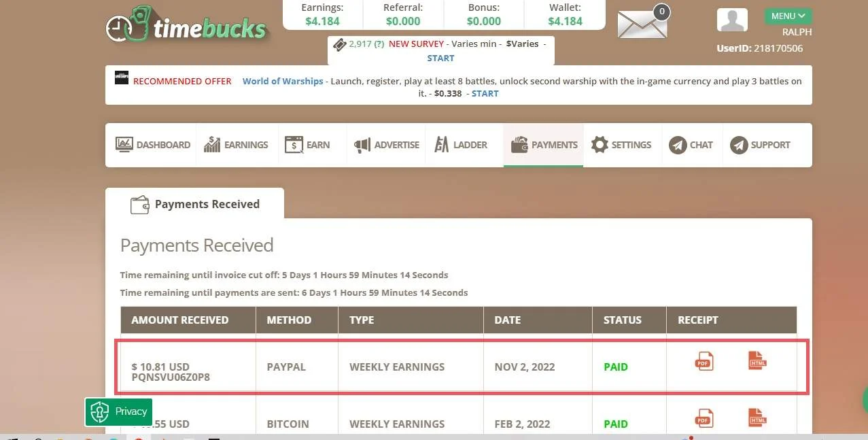Click the RALPH username
This screenshot has width=868, height=440.
797,32
